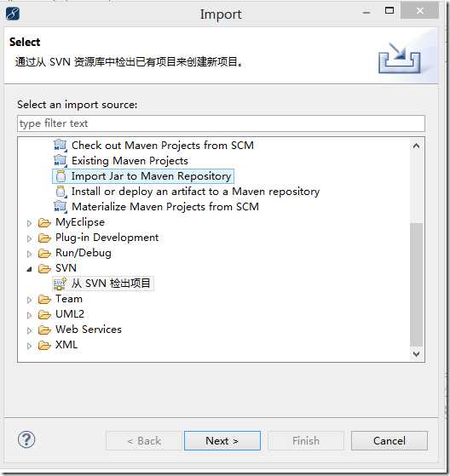This screenshot has width=450, height=476.
Task: Expand the Web Services category
Action: tap(29, 330)
